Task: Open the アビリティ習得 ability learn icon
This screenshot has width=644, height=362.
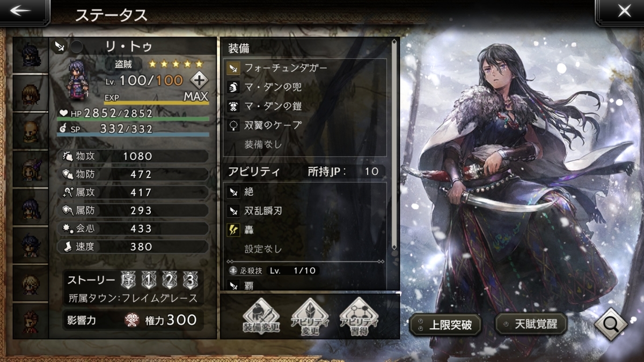Action: (x=358, y=316)
